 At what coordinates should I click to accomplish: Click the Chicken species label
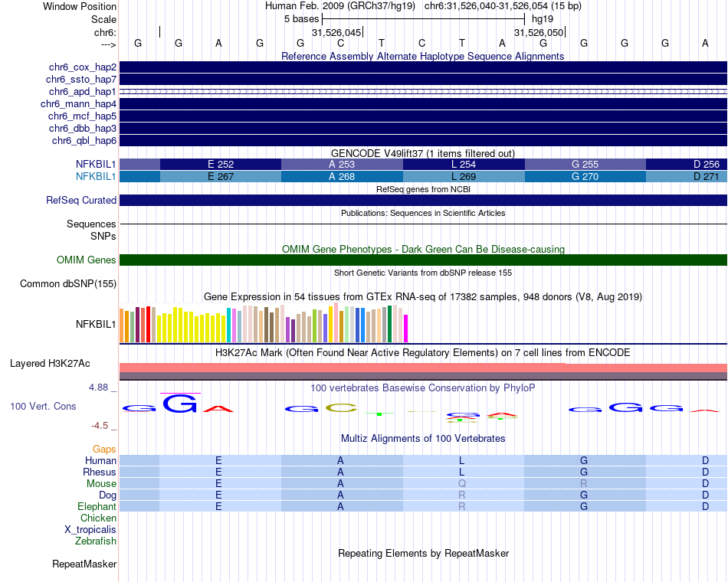pos(98,518)
